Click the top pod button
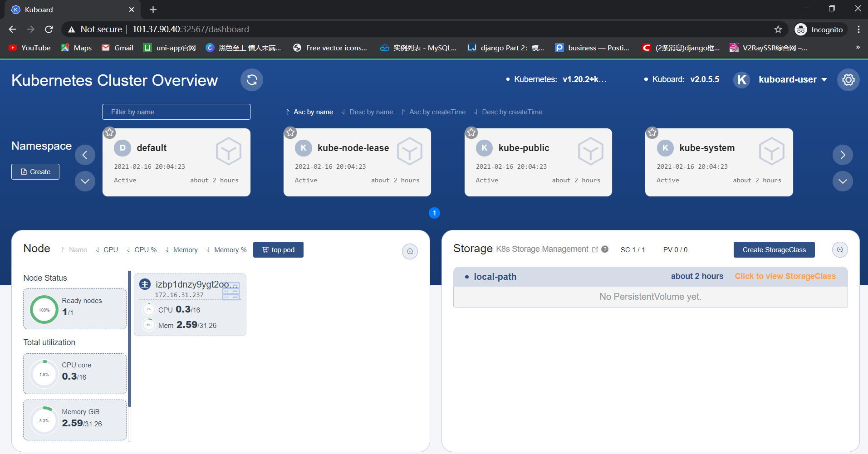 click(278, 250)
